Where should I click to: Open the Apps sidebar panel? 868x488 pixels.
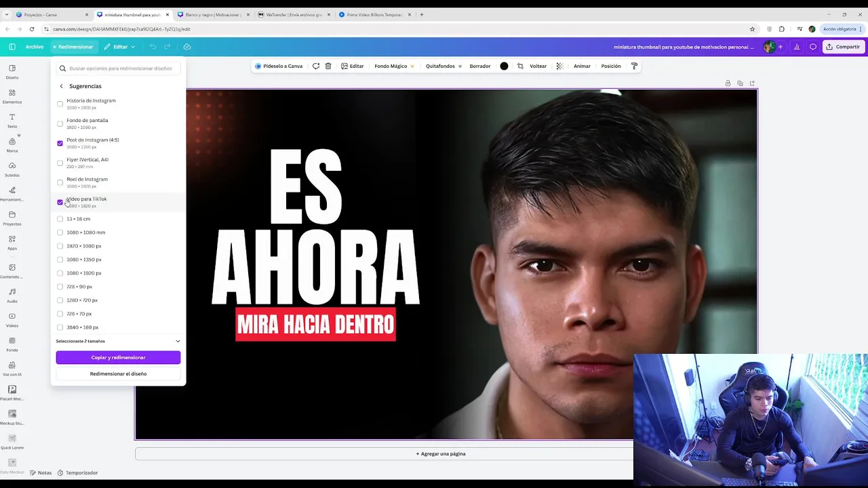click(x=12, y=242)
